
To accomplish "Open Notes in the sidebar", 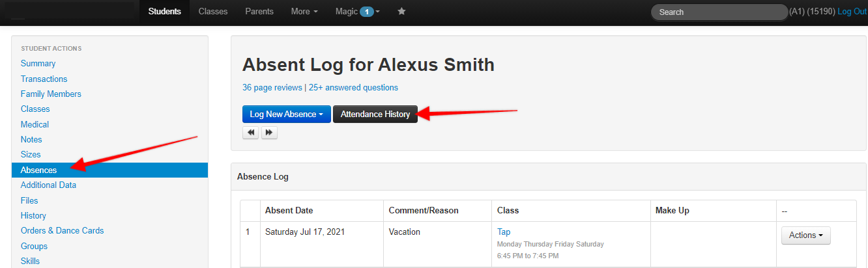I will 31,139.
